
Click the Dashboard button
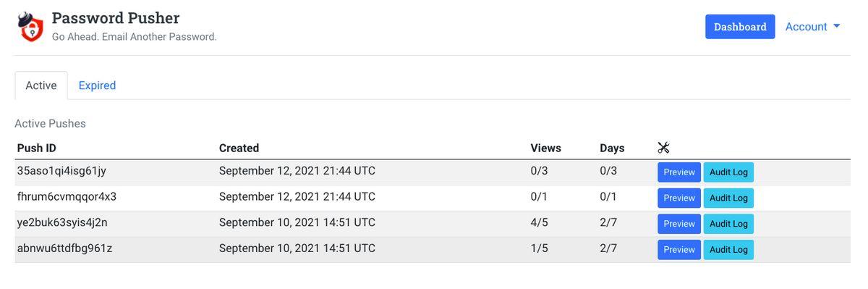click(740, 27)
